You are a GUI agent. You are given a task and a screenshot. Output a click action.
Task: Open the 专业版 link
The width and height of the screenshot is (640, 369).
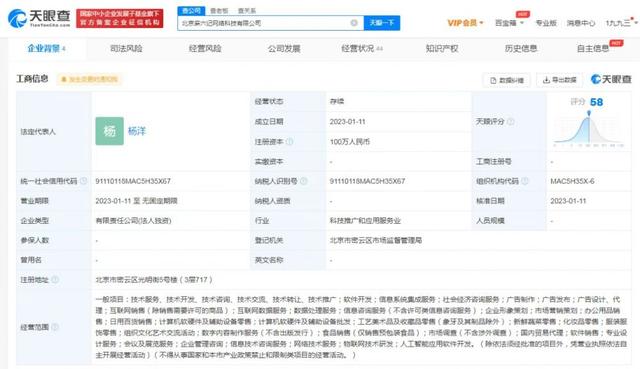[x=546, y=23]
